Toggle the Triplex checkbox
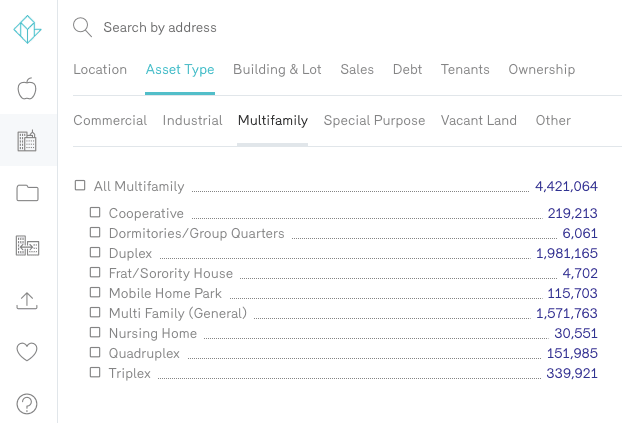622x423 pixels. click(95, 372)
